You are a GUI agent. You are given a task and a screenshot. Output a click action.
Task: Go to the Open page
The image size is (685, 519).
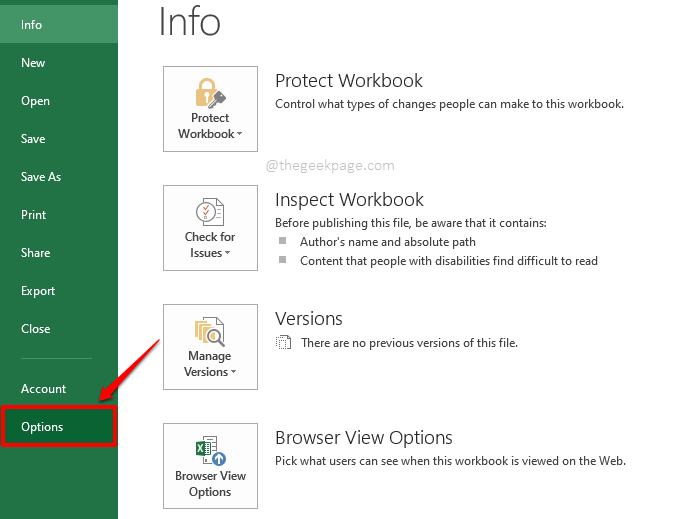(35, 101)
